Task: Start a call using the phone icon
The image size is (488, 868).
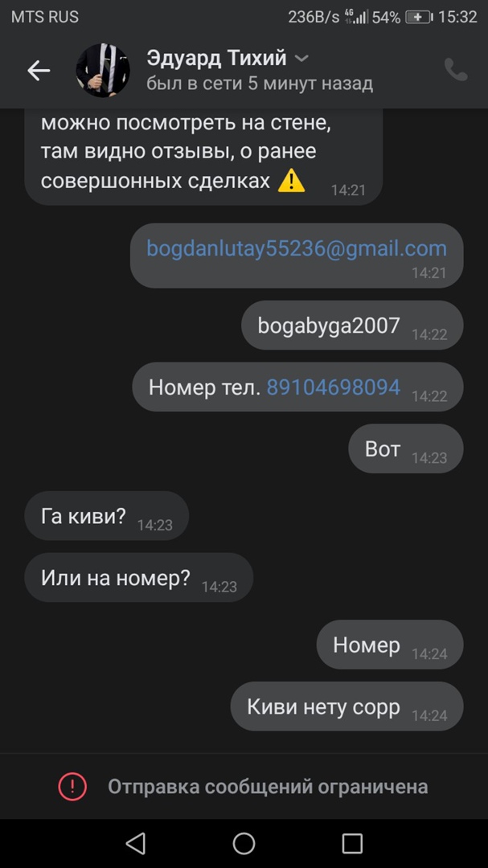Action: coord(456,70)
